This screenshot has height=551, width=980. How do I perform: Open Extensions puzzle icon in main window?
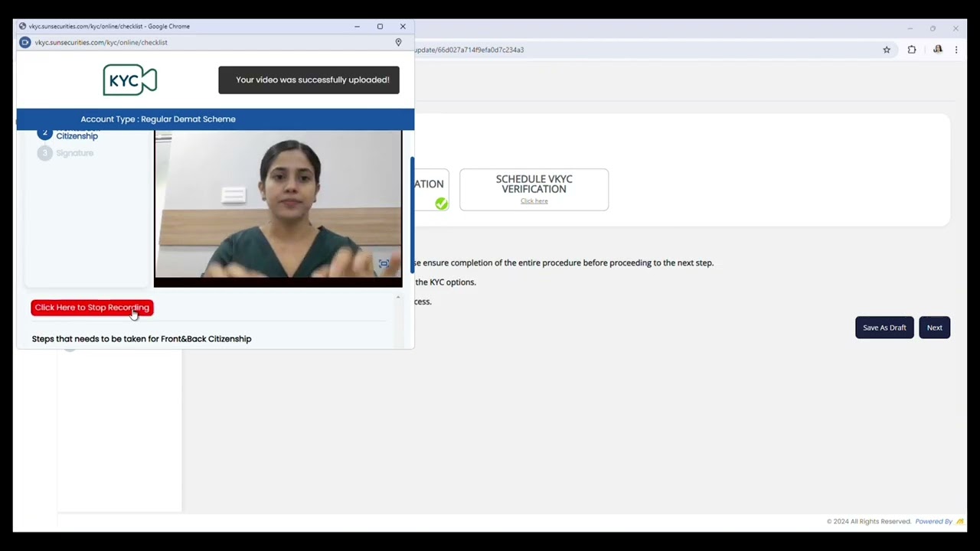coord(911,50)
